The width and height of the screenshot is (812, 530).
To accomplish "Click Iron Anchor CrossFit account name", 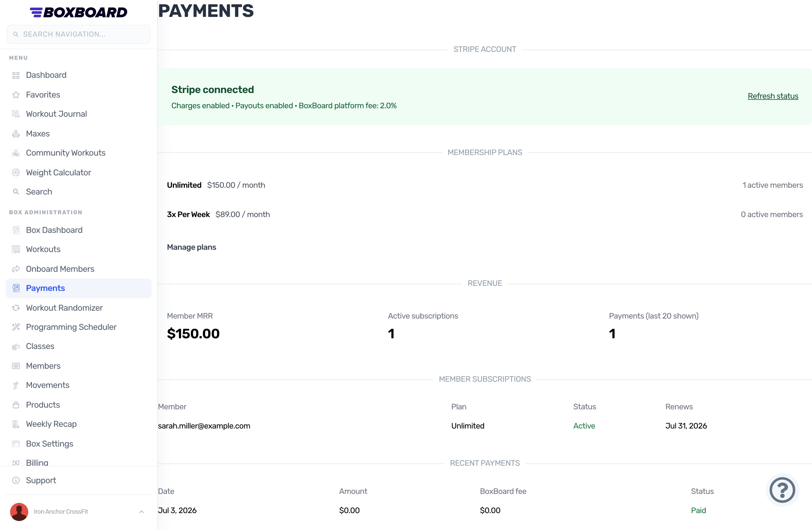I will tap(61, 512).
